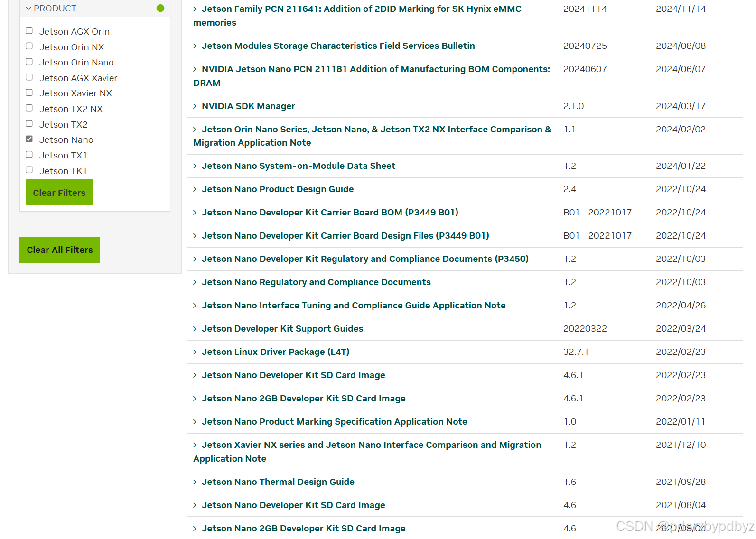Click date 2024/11/14 in the first row
Screen dimensions: 756x539
coord(681,9)
